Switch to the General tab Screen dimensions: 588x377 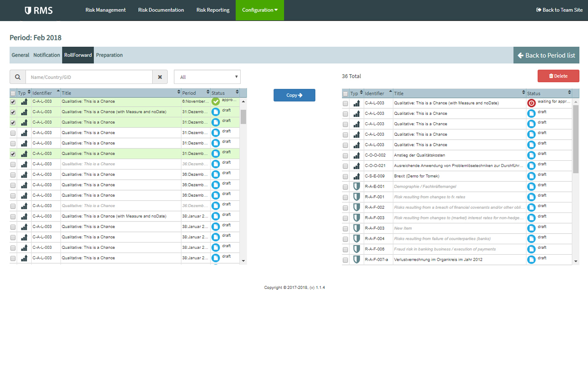tap(20, 55)
